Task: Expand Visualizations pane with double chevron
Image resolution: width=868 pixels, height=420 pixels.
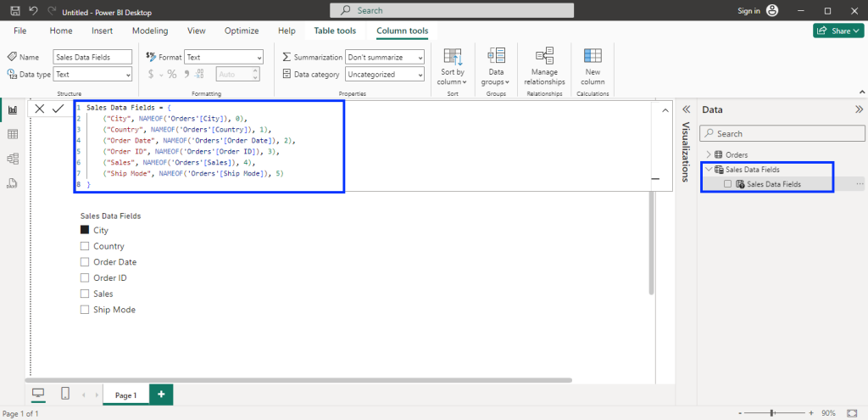Action: click(686, 109)
